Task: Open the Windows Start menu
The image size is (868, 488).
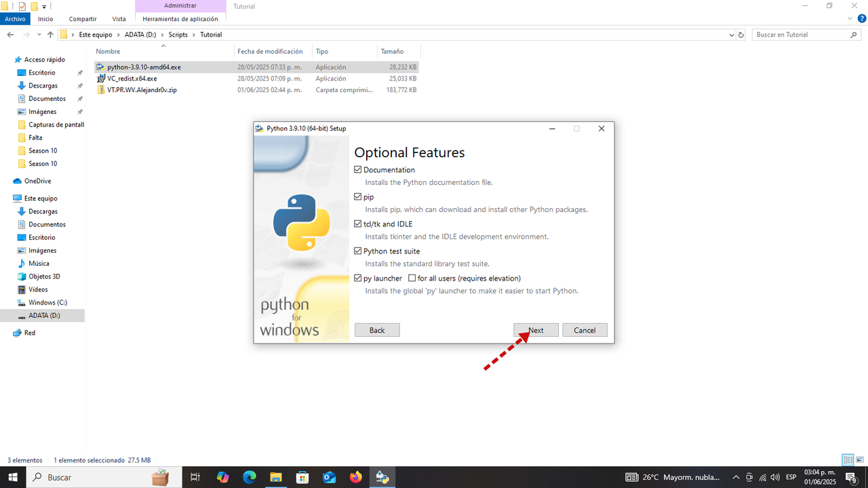Action: 13,477
